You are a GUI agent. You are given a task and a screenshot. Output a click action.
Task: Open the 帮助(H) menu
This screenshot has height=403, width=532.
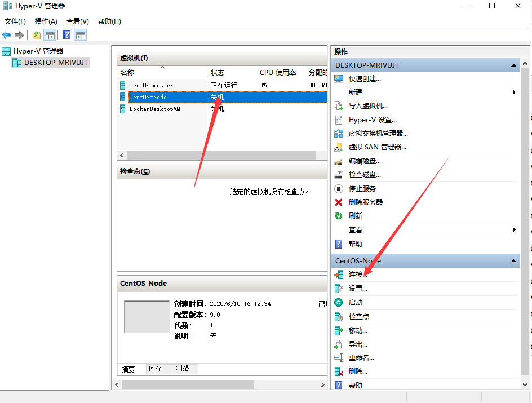pos(109,21)
